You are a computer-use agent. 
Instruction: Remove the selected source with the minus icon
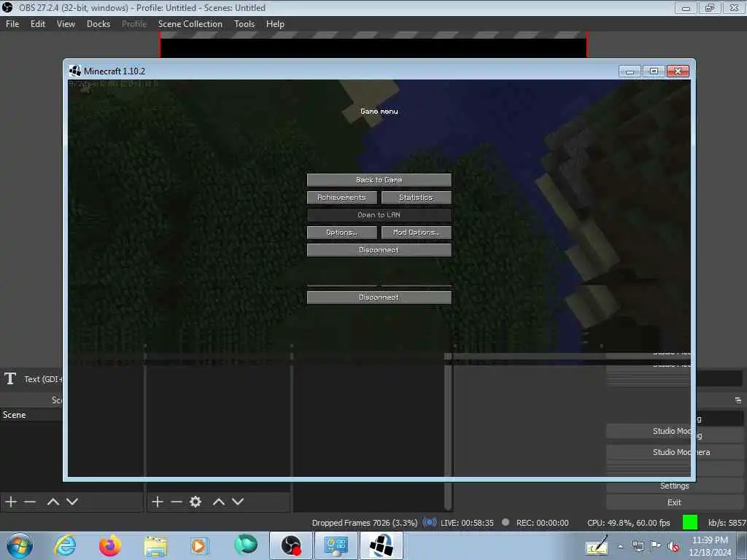pos(177,502)
